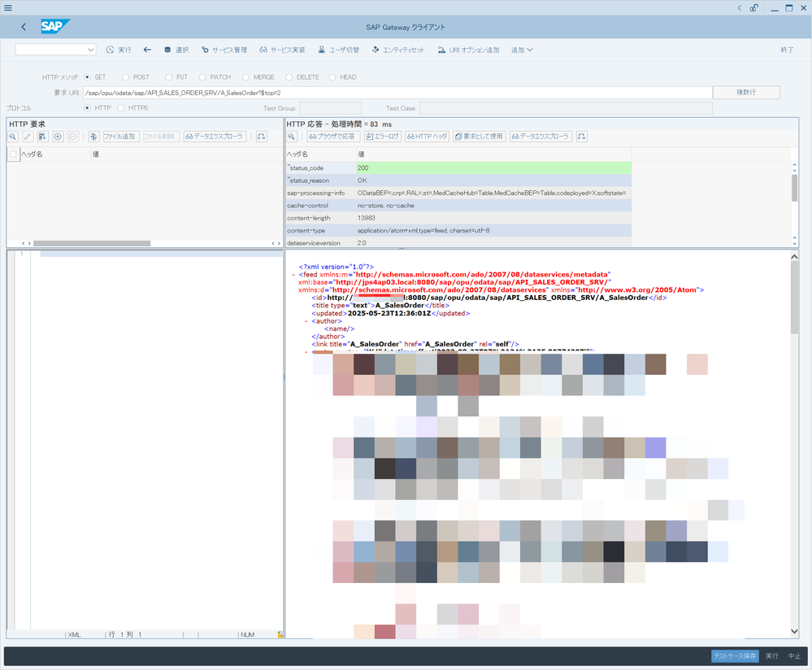Click the back chevron beside the SAP logo
Screen dimensions: 812x670
[24, 27]
